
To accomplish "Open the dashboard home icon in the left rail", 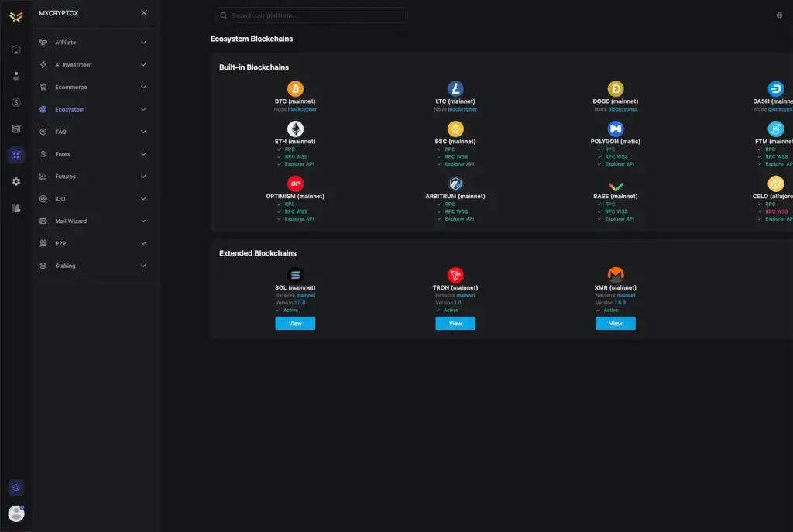I will (x=16, y=50).
